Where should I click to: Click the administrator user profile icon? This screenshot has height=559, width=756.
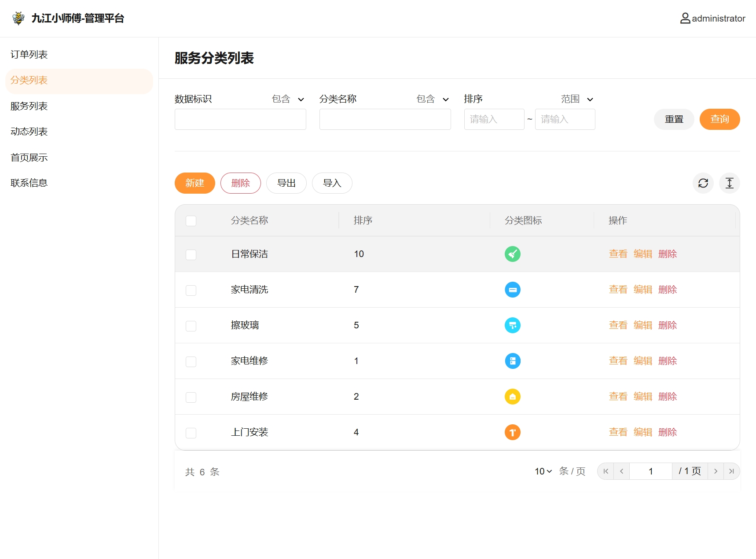685,18
